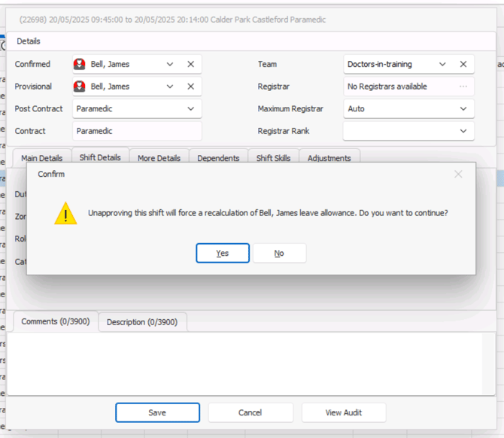Switch to the Shift Skills tab
504x438 pixels.
[x=273, y=158]
